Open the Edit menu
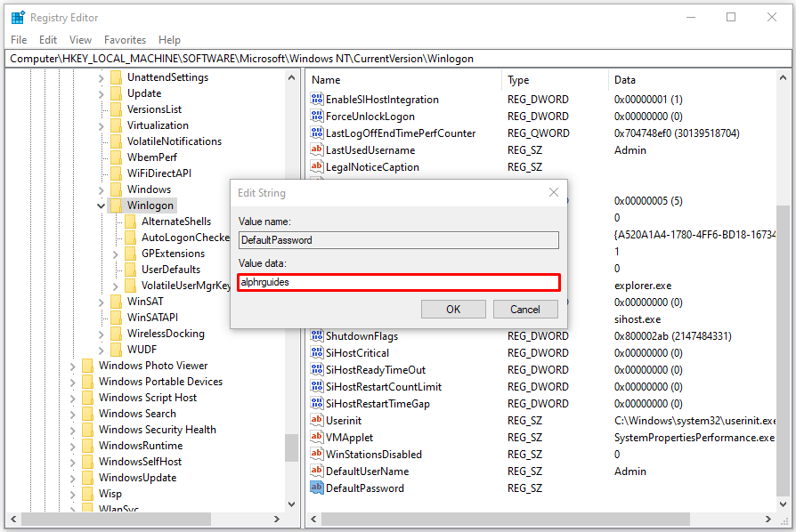The width and height of the screenshot is (796, 532). pos(48,39)
